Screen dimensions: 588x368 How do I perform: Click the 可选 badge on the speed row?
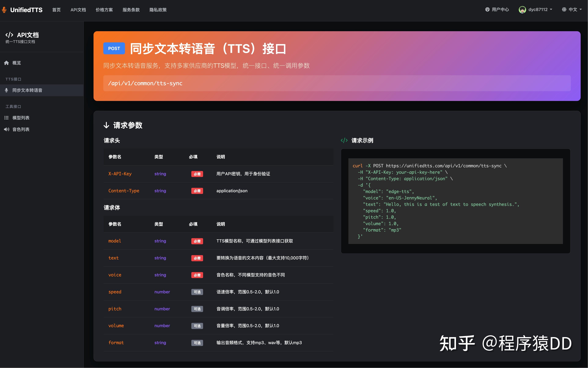click(x=197, y=292)
